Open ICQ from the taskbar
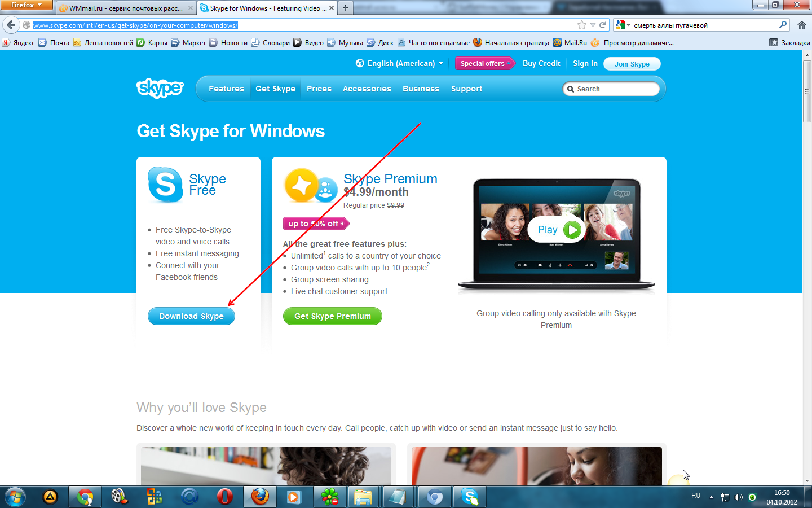The image size is (812, 508). click(329, 497)
